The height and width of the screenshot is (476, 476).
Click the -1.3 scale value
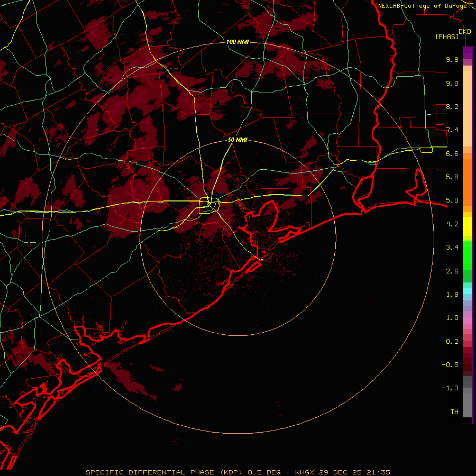pos(450,388)
